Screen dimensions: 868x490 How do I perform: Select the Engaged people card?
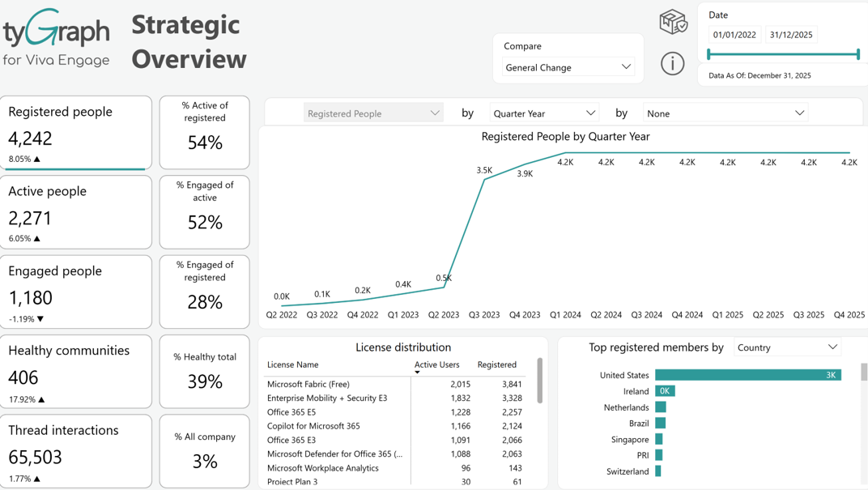76,292
